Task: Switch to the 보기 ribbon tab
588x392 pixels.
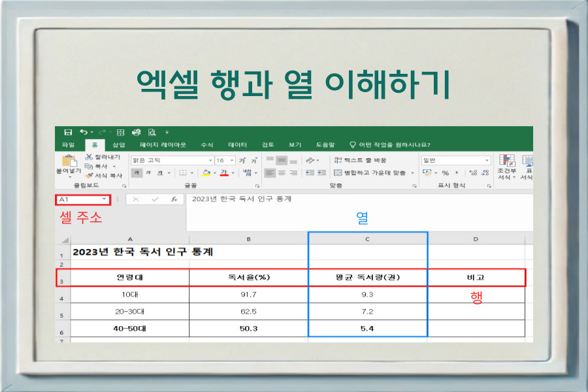Action: (295, 145)
